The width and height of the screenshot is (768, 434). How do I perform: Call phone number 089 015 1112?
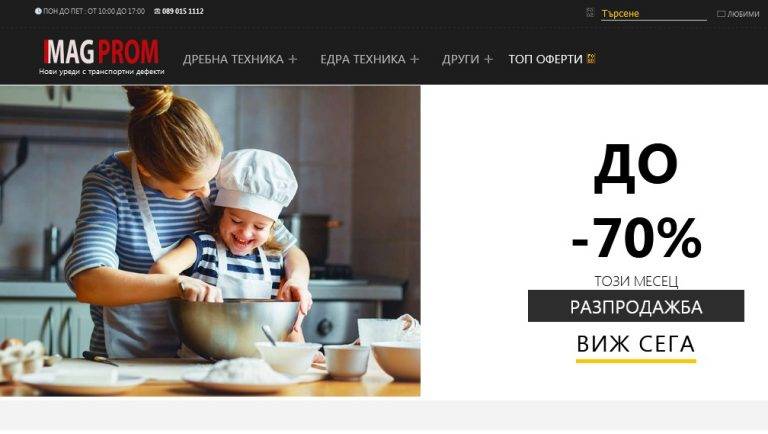[x=183, y=11]
